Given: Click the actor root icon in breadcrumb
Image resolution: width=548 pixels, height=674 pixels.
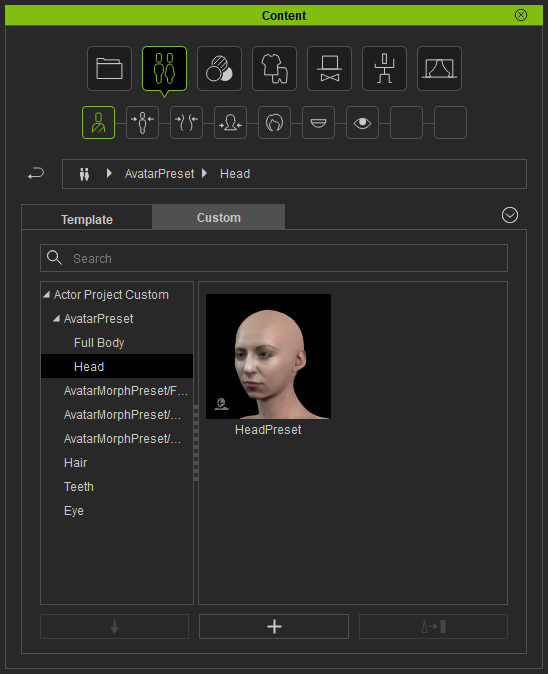Looking at the screenshot, I should pos(84,174).
